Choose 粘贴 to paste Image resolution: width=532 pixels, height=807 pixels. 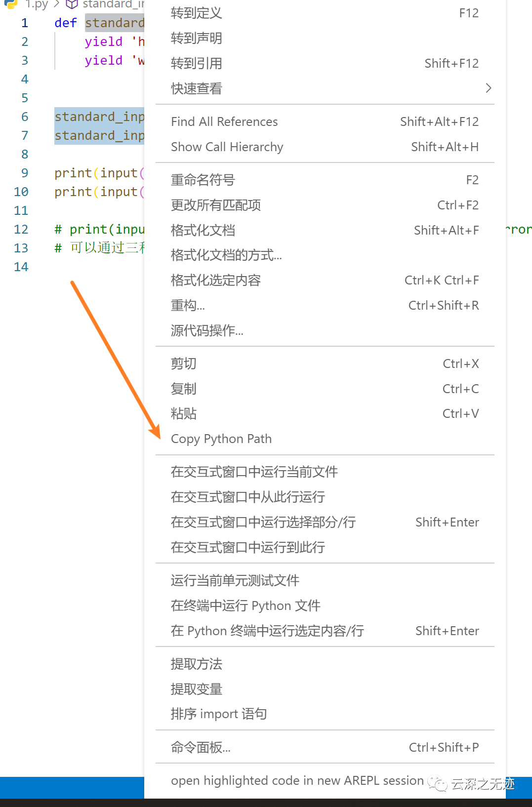[x=183, y=414]
